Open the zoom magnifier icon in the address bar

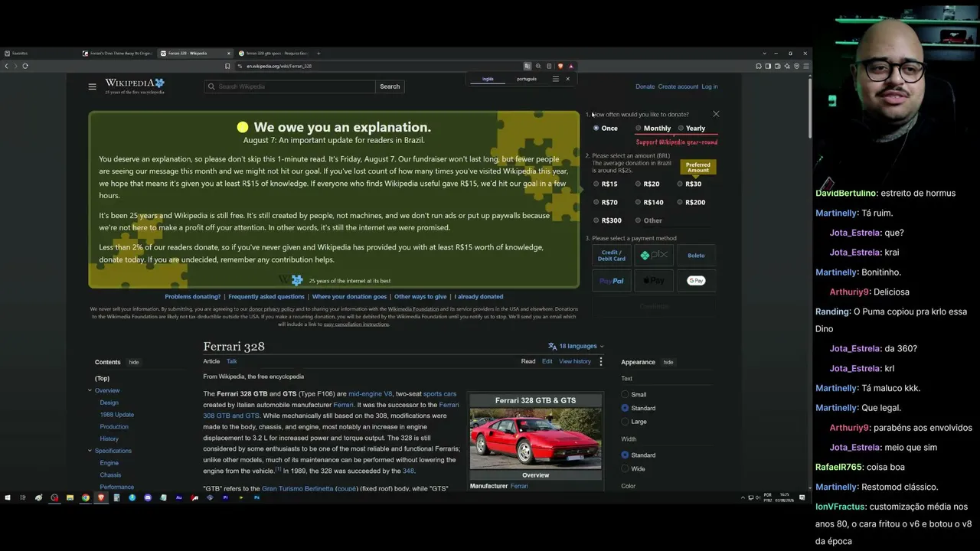coord(538,66)
